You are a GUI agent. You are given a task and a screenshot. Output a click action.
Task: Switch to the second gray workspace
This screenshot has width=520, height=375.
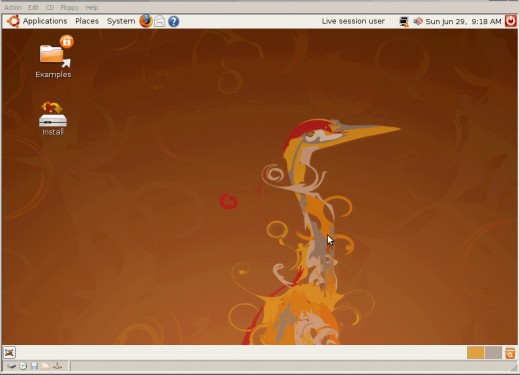coord(493,353)
